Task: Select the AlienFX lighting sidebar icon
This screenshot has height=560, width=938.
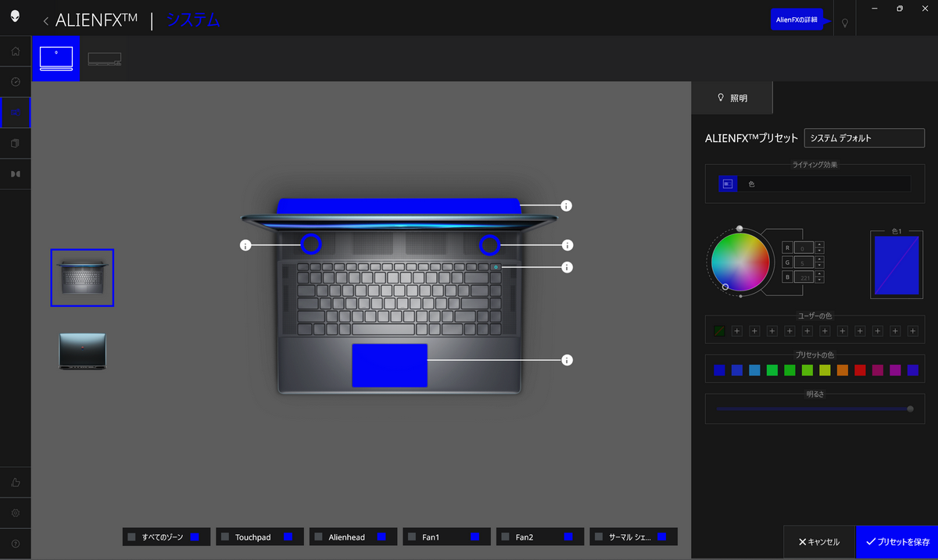Action: click(x=16, y=113)
